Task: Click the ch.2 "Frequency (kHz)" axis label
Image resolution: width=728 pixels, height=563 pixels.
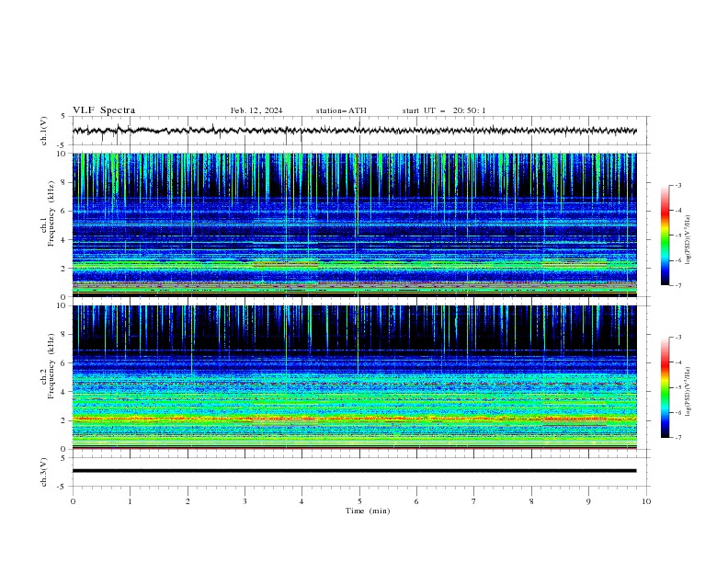Action: click(x=51, y=368)
